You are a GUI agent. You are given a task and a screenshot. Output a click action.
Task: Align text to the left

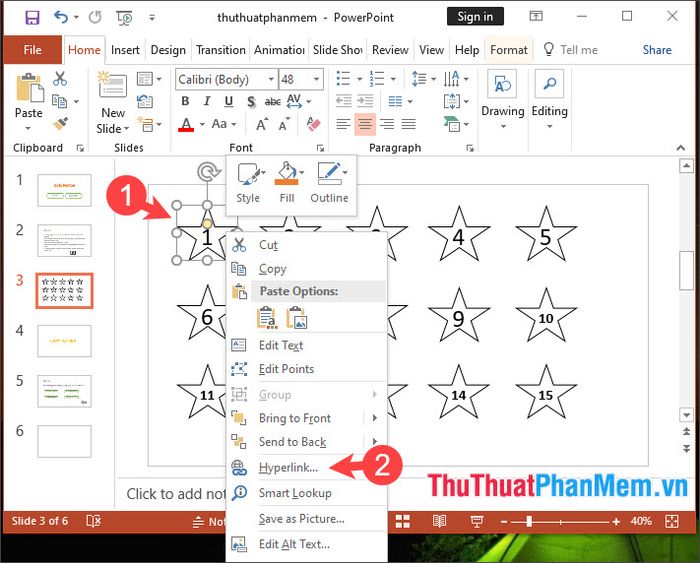point(343,124)
